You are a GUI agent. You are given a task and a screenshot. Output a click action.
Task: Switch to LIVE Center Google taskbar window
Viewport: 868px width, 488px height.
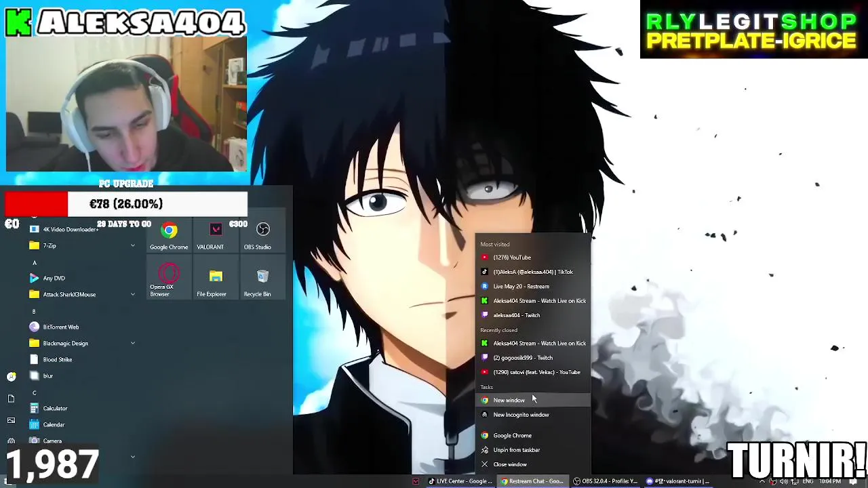coord(460,481)
